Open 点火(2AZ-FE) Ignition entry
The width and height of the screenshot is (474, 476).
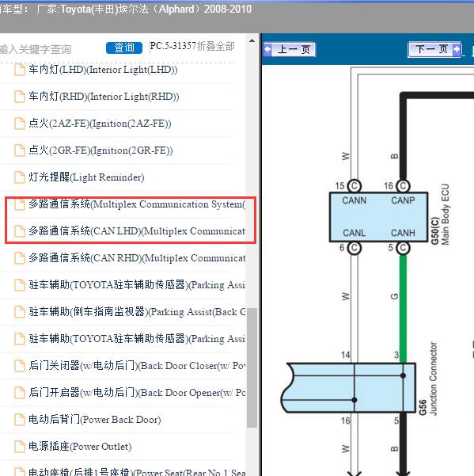point(100,124)
